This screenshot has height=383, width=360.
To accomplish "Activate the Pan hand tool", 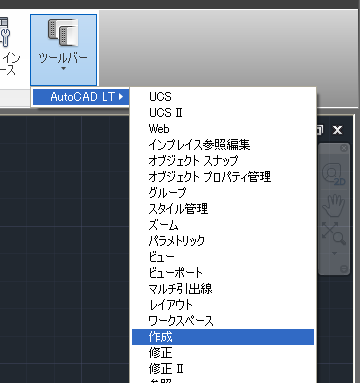I will click(334, 206).
